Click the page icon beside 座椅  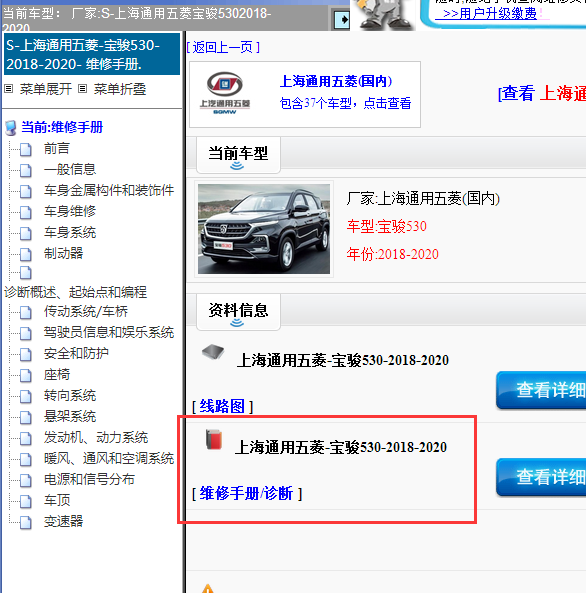coord(26,376)
